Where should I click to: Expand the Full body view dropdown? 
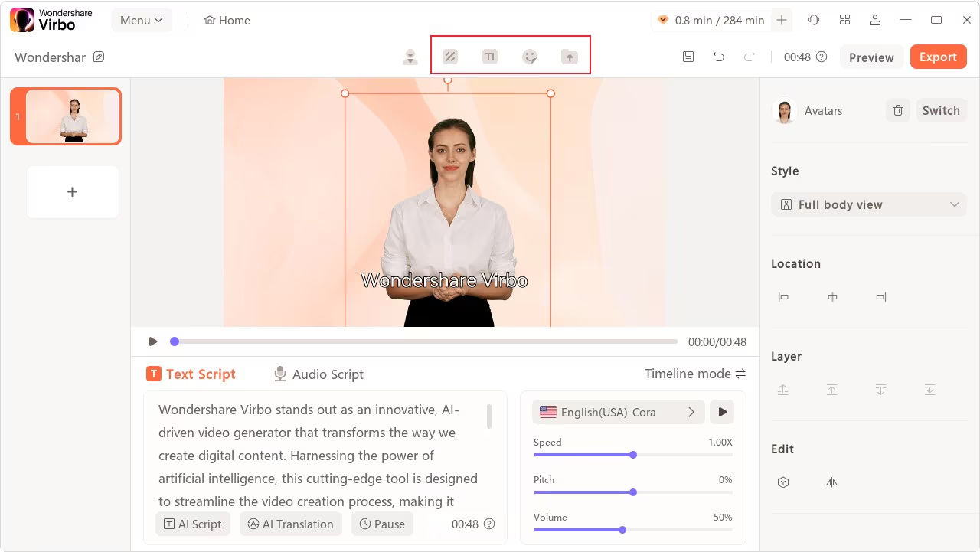869,204
